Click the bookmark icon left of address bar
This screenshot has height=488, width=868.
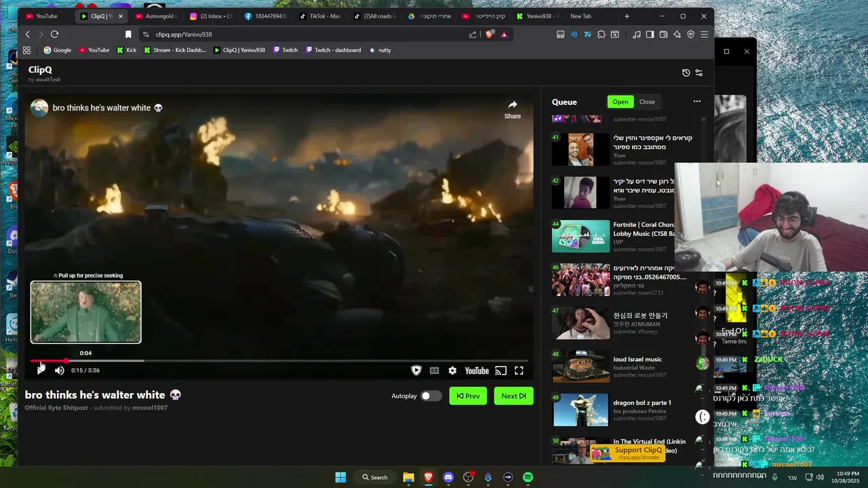point(128,35)
